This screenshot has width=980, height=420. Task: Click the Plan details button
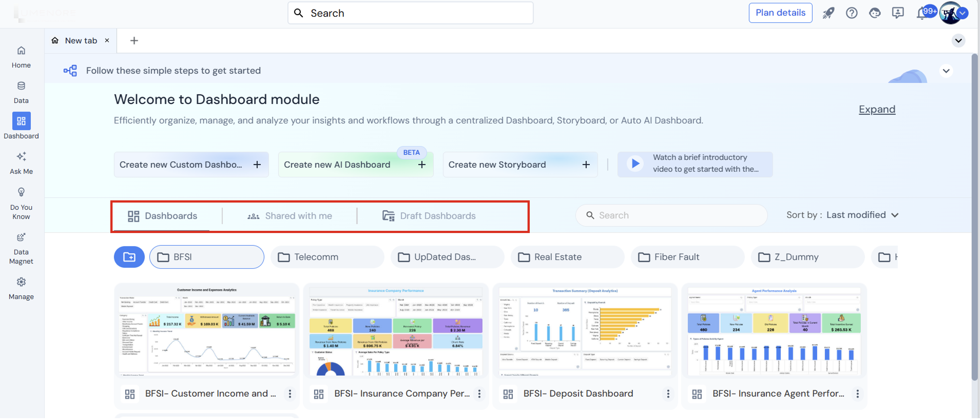pos(780,13)
